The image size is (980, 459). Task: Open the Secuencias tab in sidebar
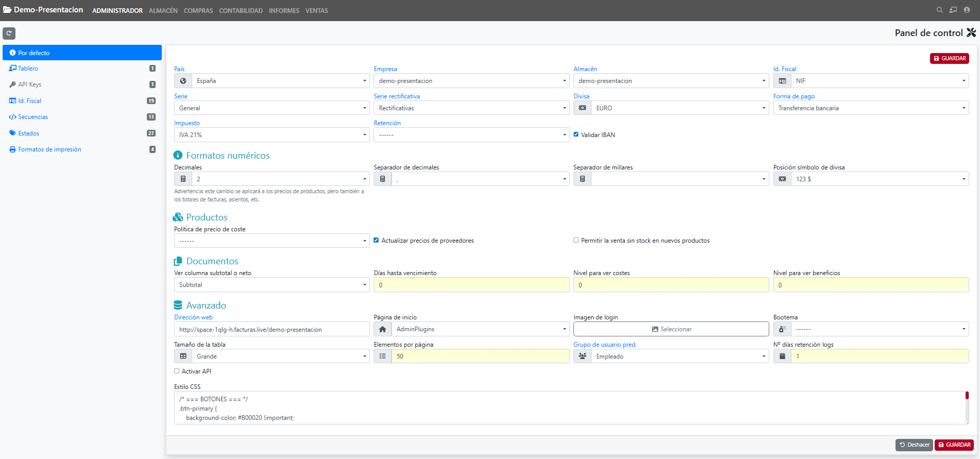(x=33, y=117)
